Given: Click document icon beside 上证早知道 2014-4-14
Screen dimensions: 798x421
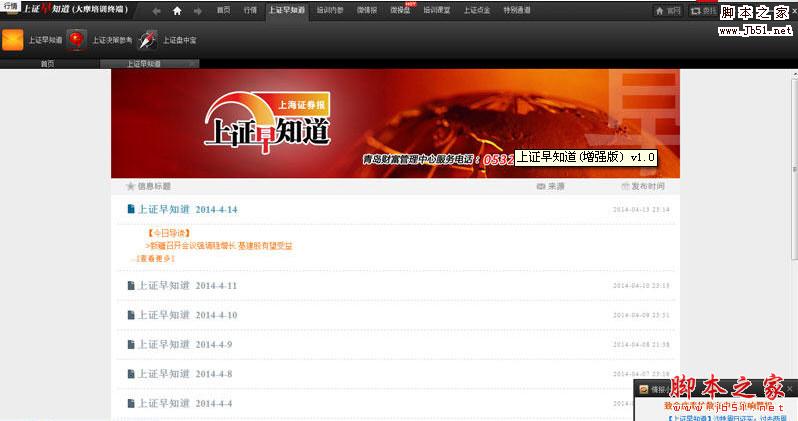Looking at the screenshot, I should (131, 209).
